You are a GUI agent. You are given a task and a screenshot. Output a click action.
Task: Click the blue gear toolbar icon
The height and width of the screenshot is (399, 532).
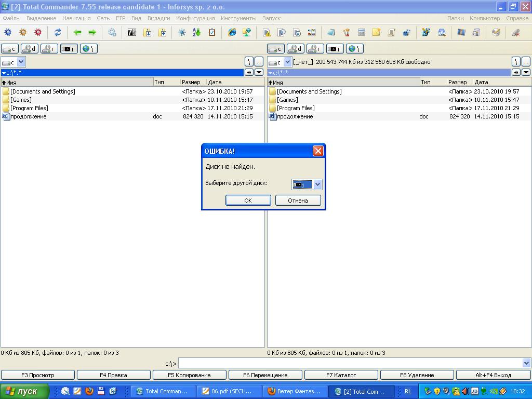(8, 33)
